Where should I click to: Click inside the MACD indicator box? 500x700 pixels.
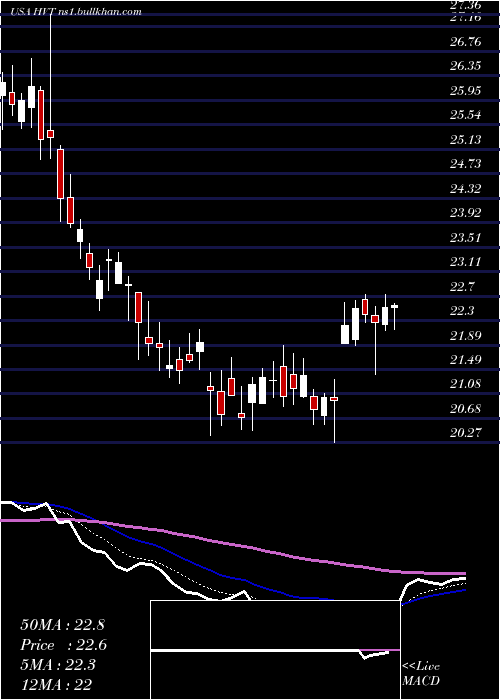pyautogui.click(x=275, y=650)
